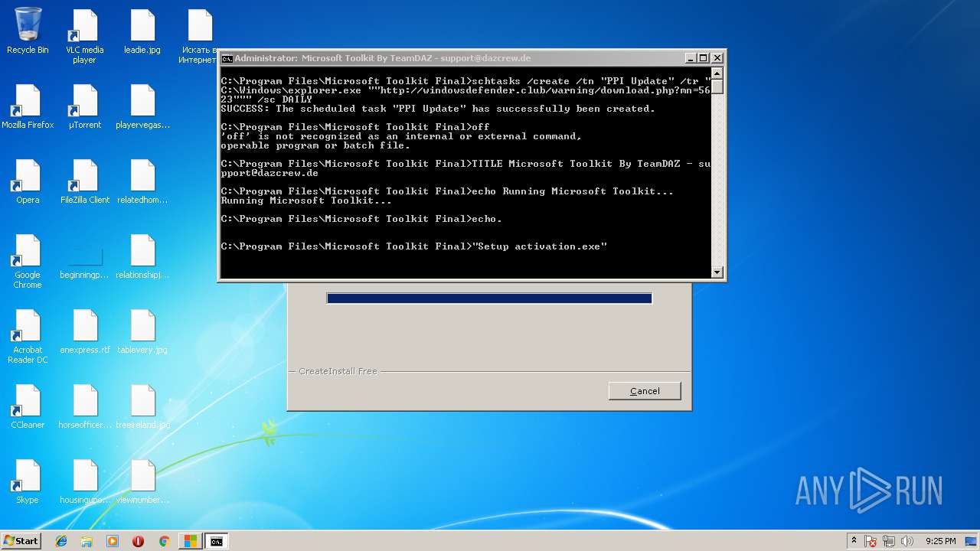The width and height of the screenshot is (980, 551).
Task: Select the housingupo file icon
Action: pyautogui.click(x=85, y=481)
